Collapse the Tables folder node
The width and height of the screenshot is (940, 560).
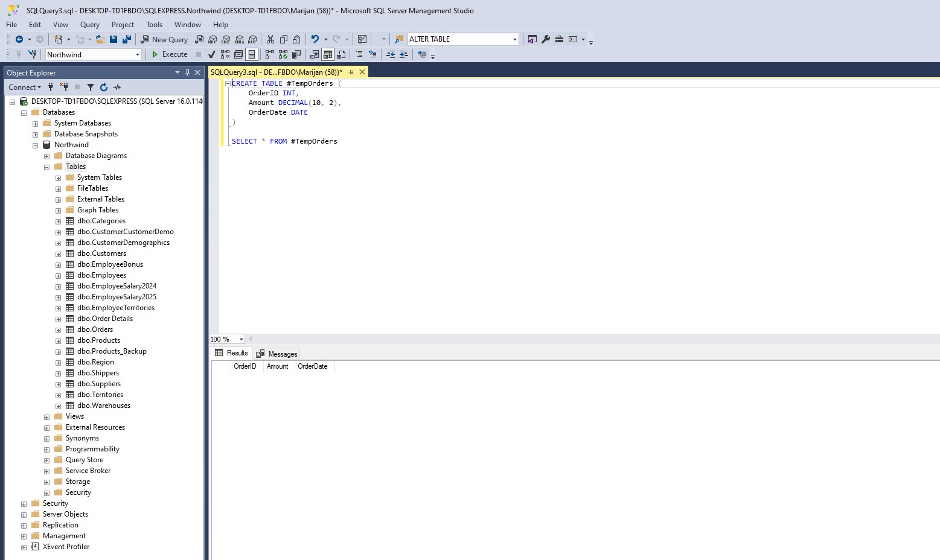pos(46,167)
